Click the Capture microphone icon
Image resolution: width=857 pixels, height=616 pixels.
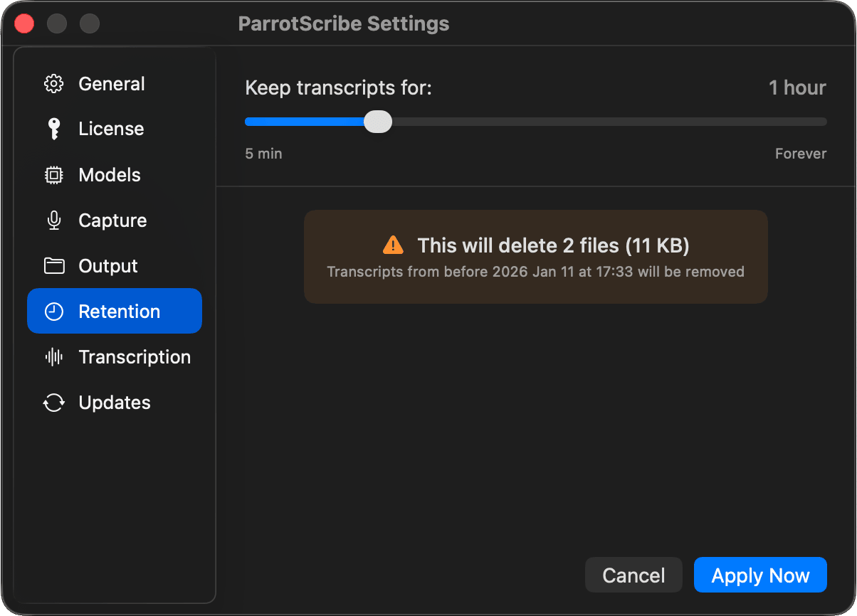tap(54, 221)
